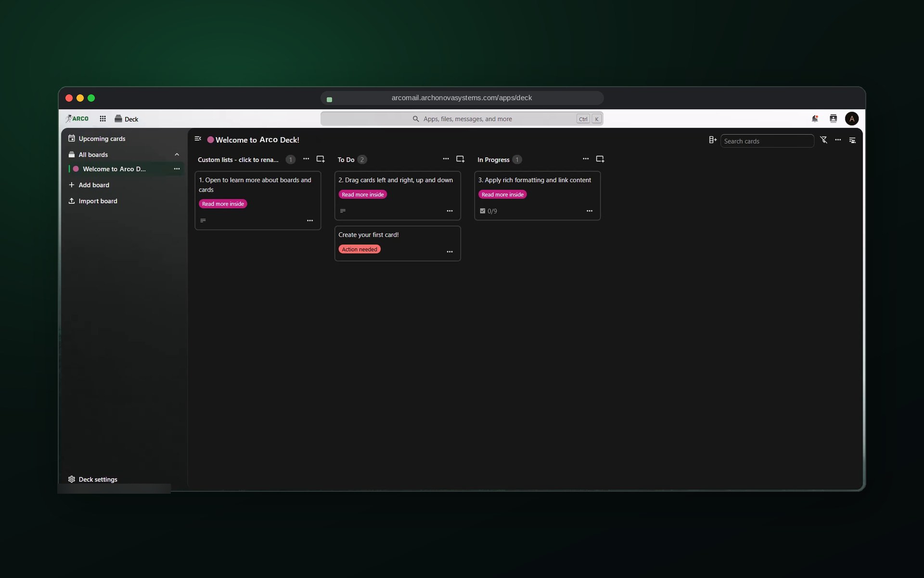Screen dimensions: 924x578
Task: Click the board title Welcome to Arco Deck!
Action: [257, 140]
